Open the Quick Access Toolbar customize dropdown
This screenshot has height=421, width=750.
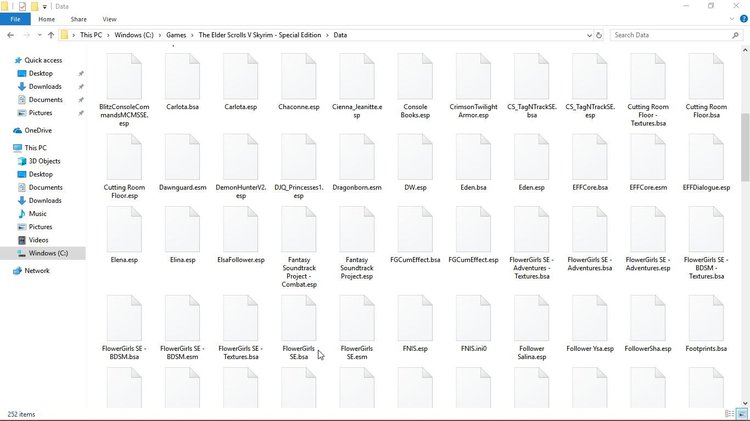pos(44,7)
